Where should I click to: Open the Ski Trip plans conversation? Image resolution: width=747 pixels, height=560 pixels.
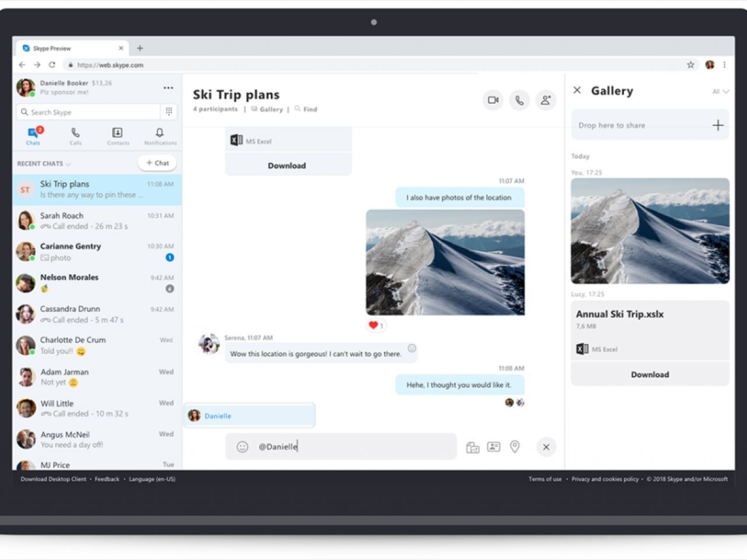click(97, 190)
